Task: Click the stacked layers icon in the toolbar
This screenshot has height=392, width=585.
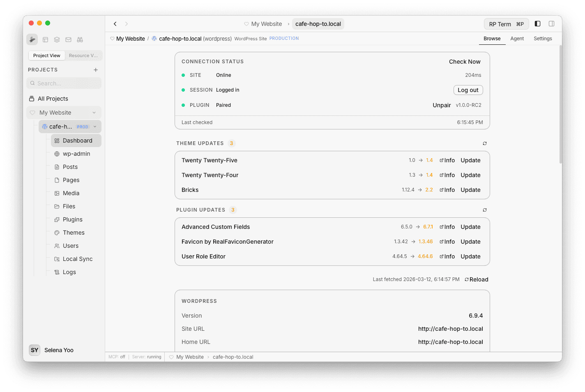Action: (57, 39)
